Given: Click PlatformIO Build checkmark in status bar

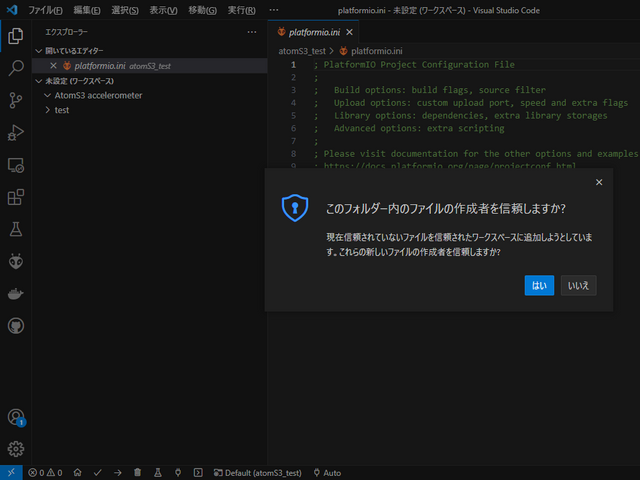Looking at the screenshot, I should [x=98, y=473].
